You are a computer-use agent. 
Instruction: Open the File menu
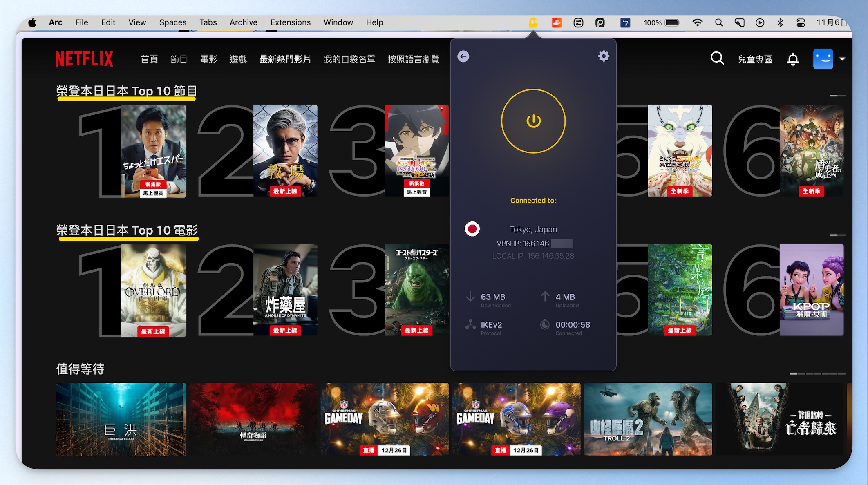[81, 22]
